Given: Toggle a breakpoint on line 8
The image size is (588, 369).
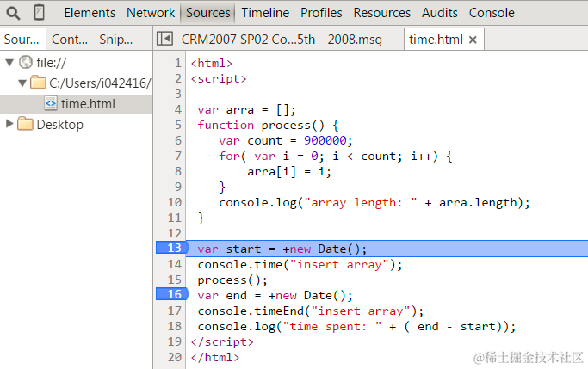Looking at the screenshot, I should [177, 171].
